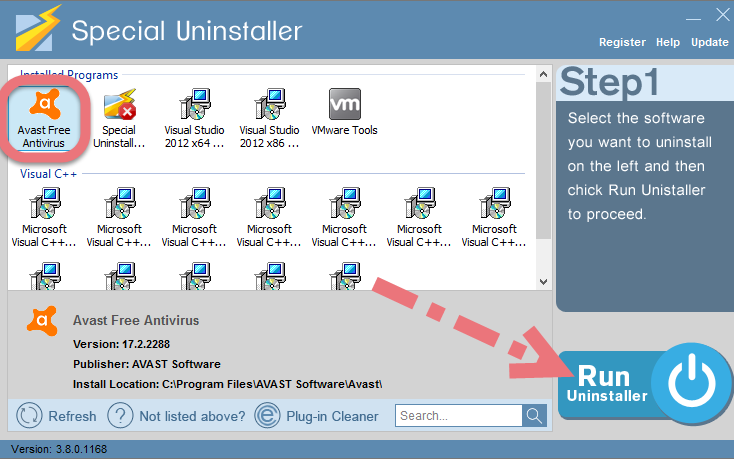This screenshot has width=734, height=459.
Task: Click 'Avast Free Antivirus' title in details panel
Action: click(136, 321)
